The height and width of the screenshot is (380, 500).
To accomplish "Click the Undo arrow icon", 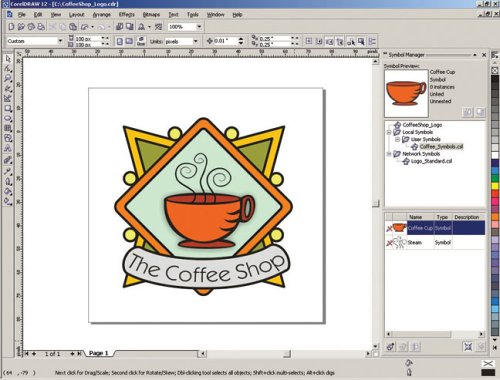I will (85, 27).
